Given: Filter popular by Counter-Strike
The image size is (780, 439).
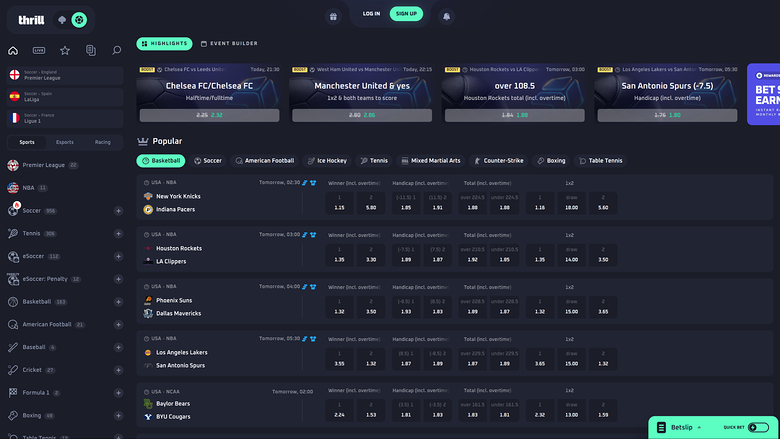Looking at the screenshot, I should 498,161.
